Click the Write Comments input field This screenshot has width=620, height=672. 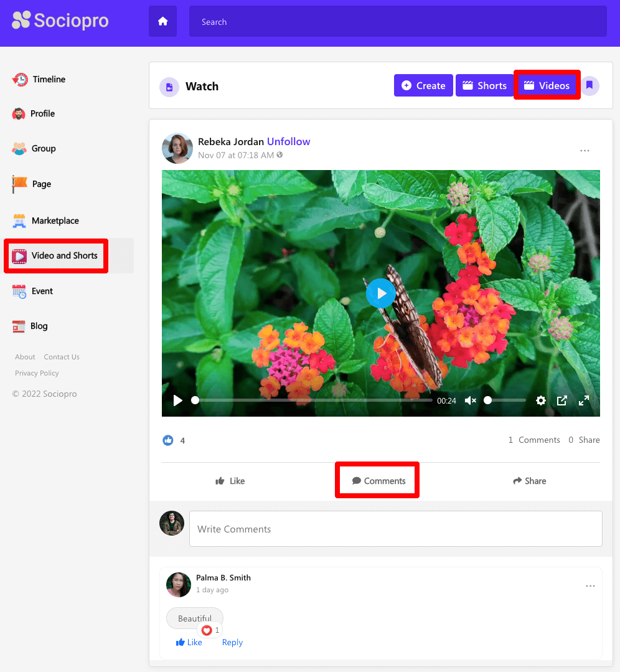pos(395,529)
